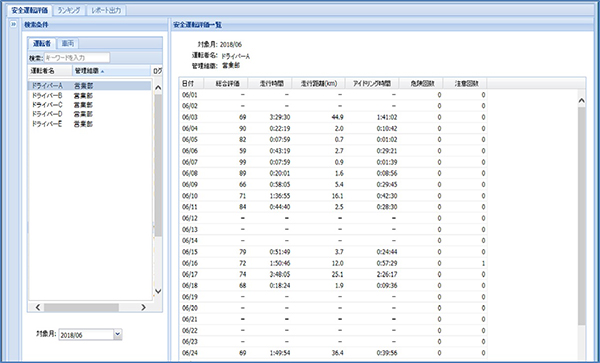Click evaluation table vertical scrollbar thumb
600x363 pixels.
581,216
